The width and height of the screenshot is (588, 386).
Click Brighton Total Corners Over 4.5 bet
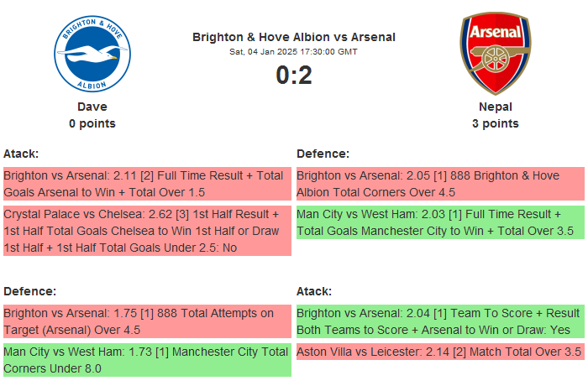tap(440, 184)
